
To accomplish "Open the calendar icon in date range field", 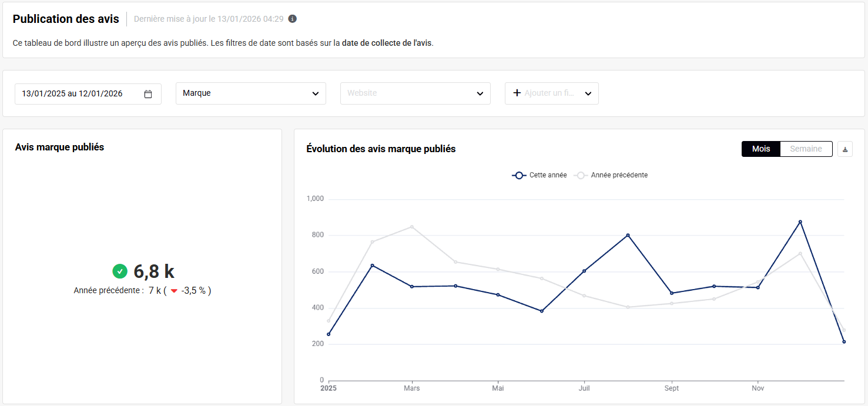I will click(148, 94).
